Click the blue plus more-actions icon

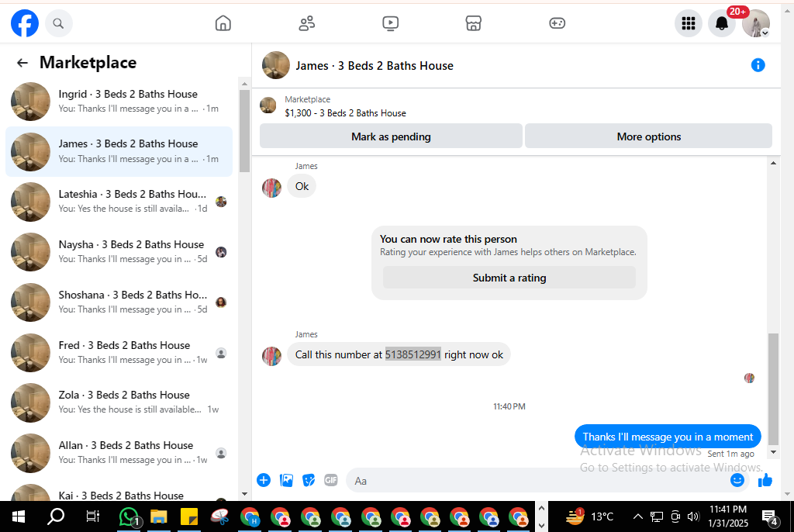pos(264,480)
